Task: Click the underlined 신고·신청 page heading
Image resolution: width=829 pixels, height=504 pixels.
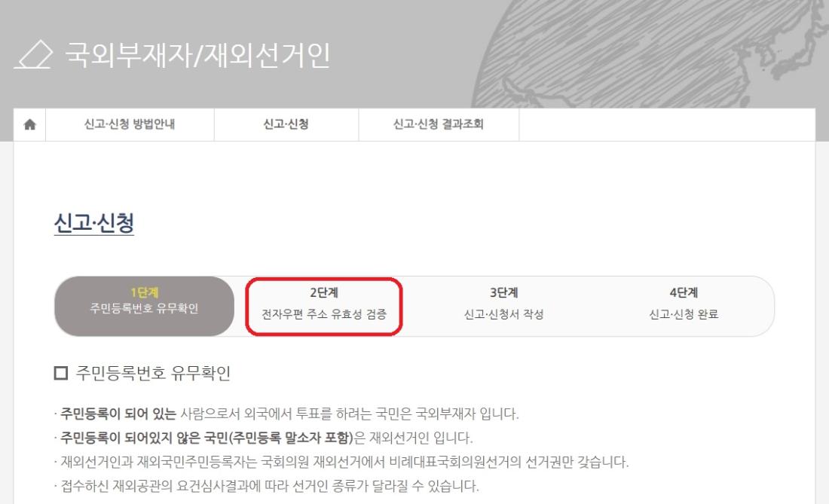Action: click(x=94, y=224)
